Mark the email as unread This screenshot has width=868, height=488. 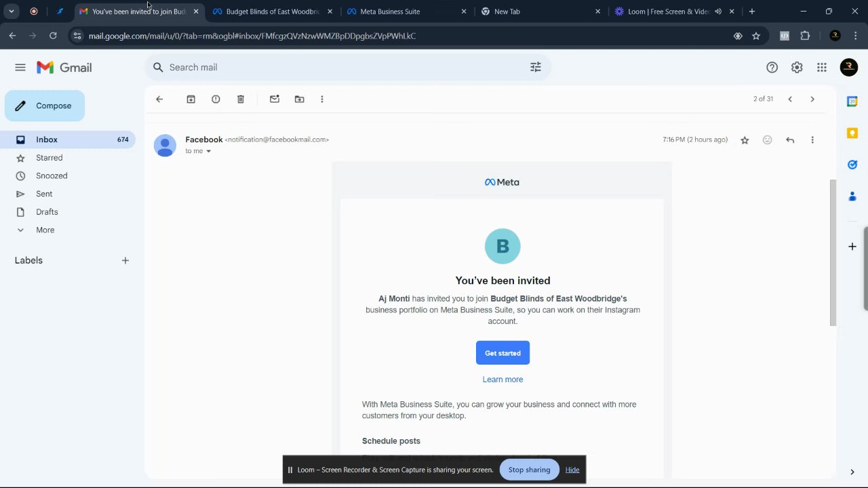[x=275, y=99]
